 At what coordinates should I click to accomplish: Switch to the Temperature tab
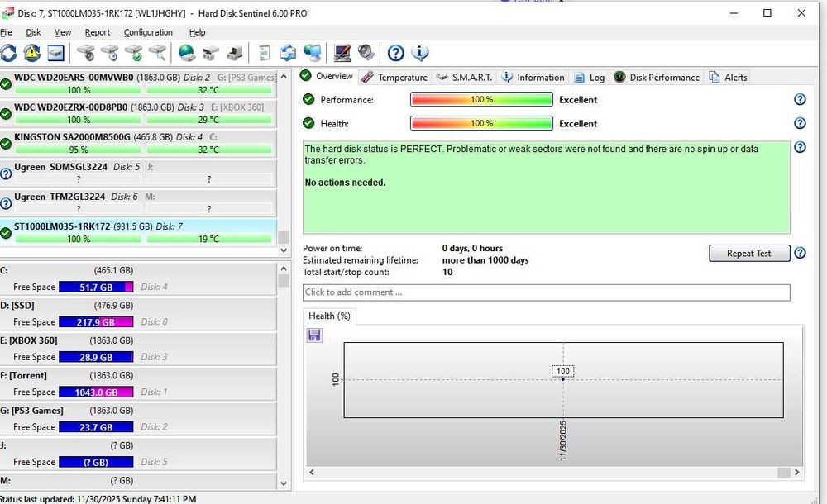pyautogui.click(x=395, y=78)
